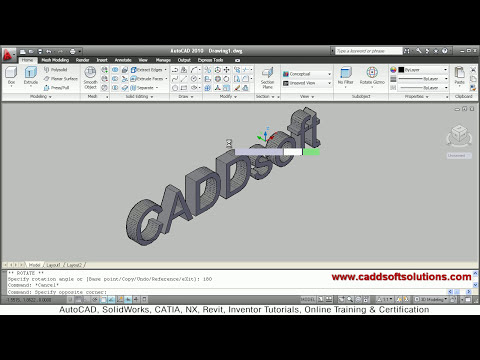Screen dimensions: 480x360
Task: Switch to the Layout1 tab
Action: [x=53, y=265]
